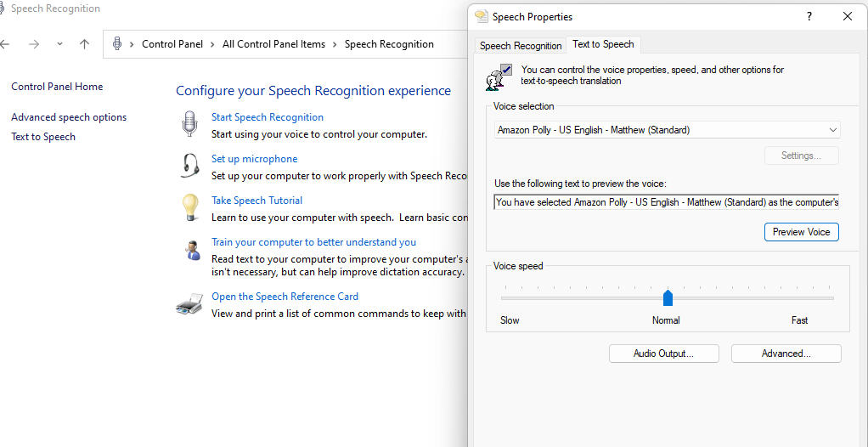
Task: Expand the recent locations chevron
Action: click(59, 44)
